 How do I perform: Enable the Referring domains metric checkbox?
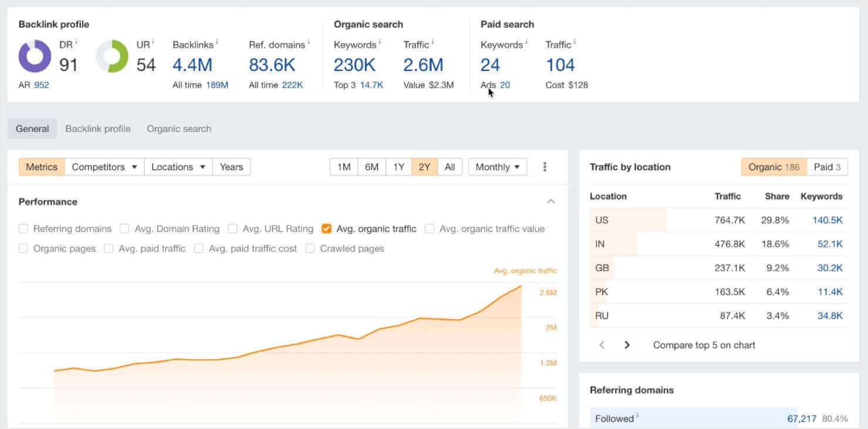coord(23,228)
